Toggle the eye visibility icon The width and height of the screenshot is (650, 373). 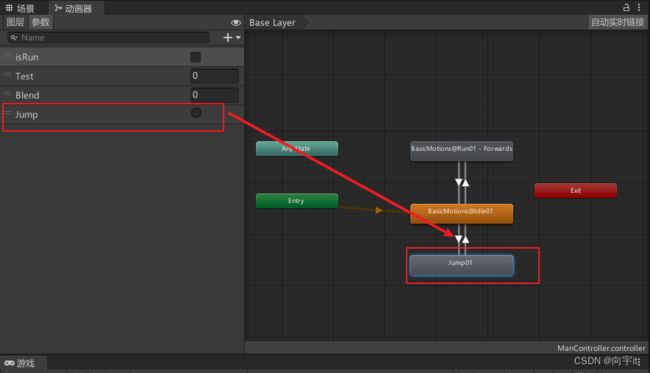click(x=235, y=23)
